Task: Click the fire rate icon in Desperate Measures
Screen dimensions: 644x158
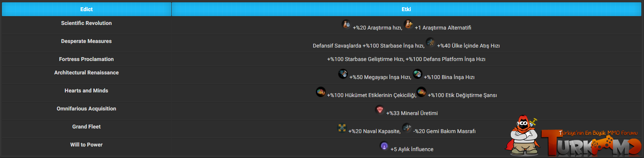Action: 431,42
